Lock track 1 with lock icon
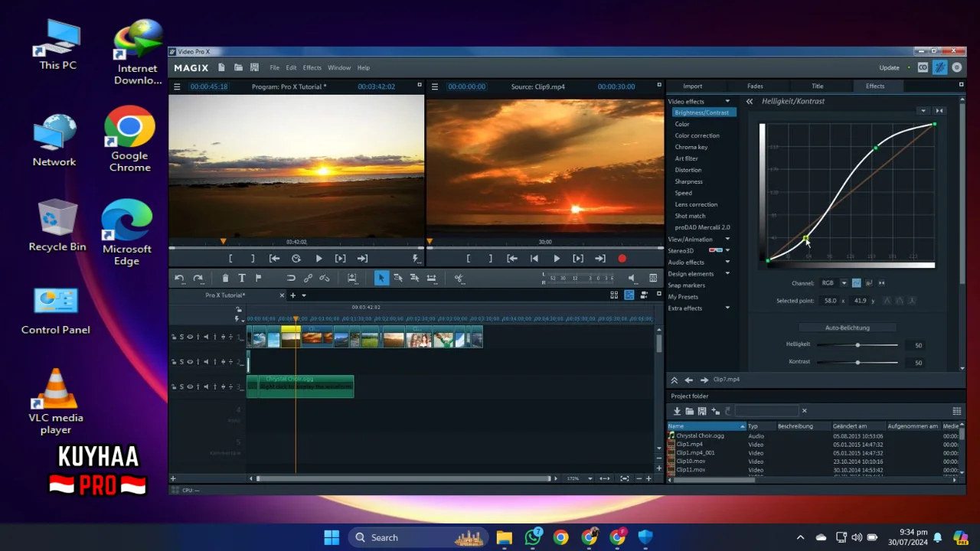This screenshot has width=980, height=551. [174, 337]
